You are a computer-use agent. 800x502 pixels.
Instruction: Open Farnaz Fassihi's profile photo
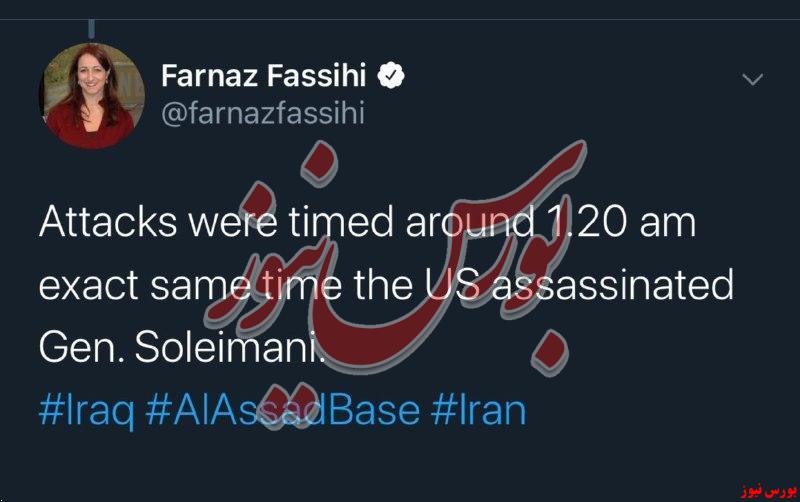[x=92, y=96]
